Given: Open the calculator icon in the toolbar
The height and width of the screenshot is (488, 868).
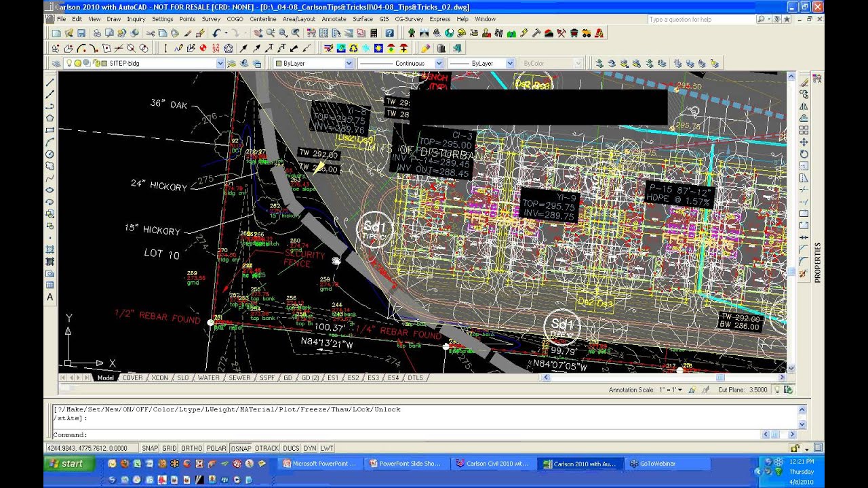Looking at the screenshot, I should 374,33.
